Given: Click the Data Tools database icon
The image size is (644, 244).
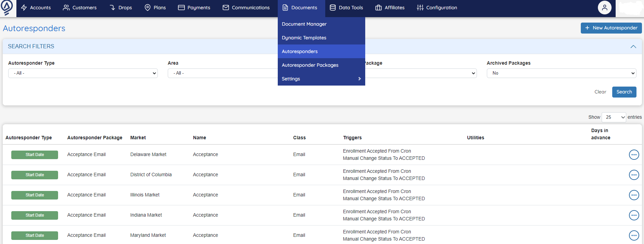Looking at the screenshot, I should 333,8.
